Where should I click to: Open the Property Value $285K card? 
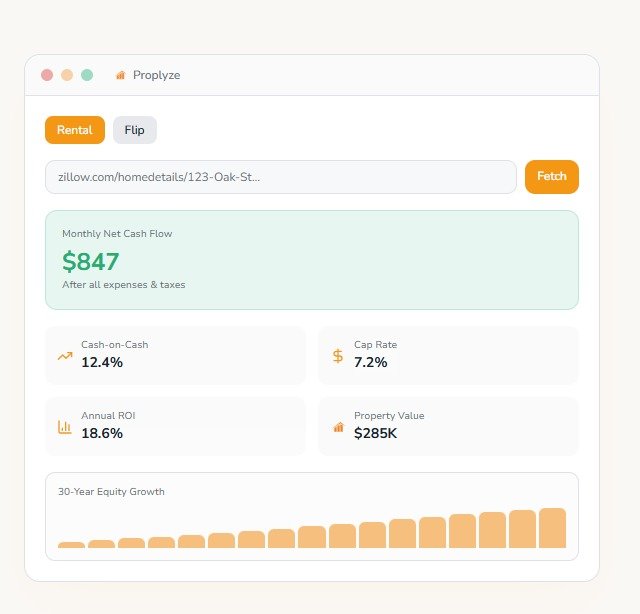click(x=448, y=427)
